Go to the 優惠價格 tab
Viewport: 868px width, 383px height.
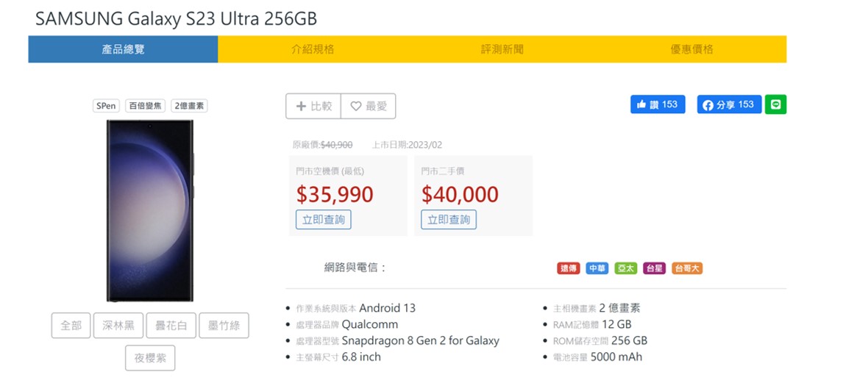coord(691,49)
